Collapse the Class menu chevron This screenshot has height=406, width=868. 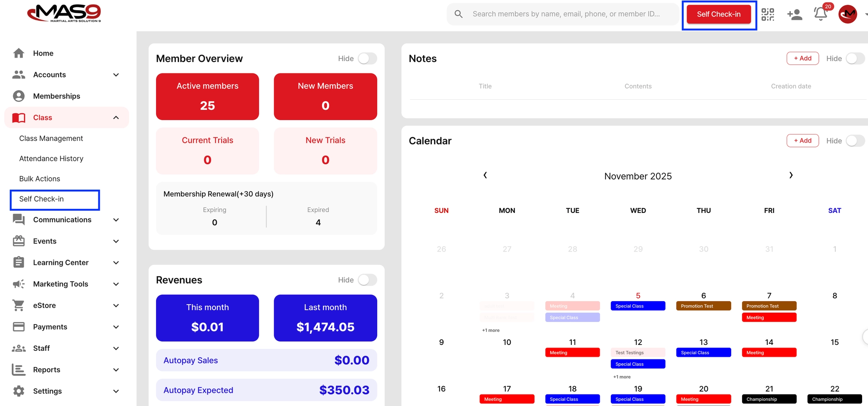116,118
